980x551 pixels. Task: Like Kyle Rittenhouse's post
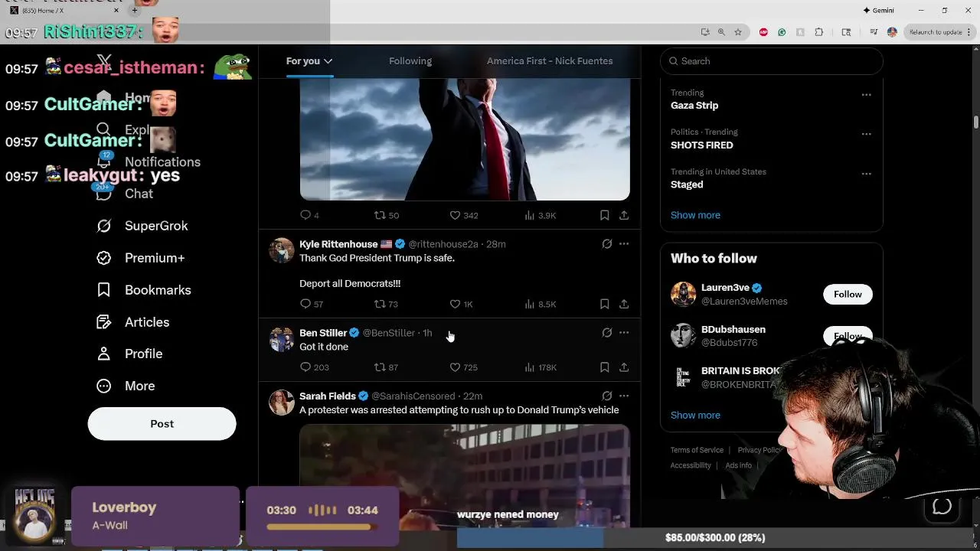[x=455, y=304]
